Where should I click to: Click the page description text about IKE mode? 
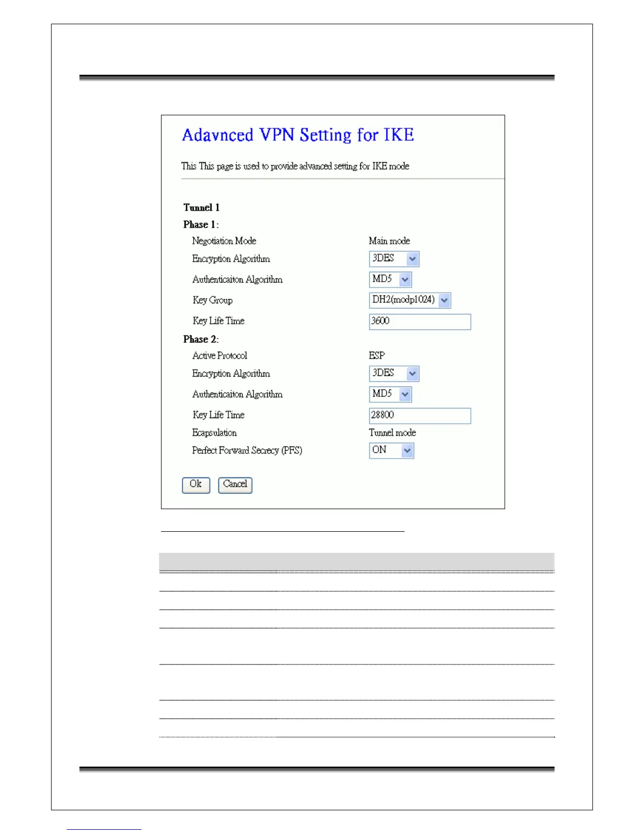coord(295,166)
